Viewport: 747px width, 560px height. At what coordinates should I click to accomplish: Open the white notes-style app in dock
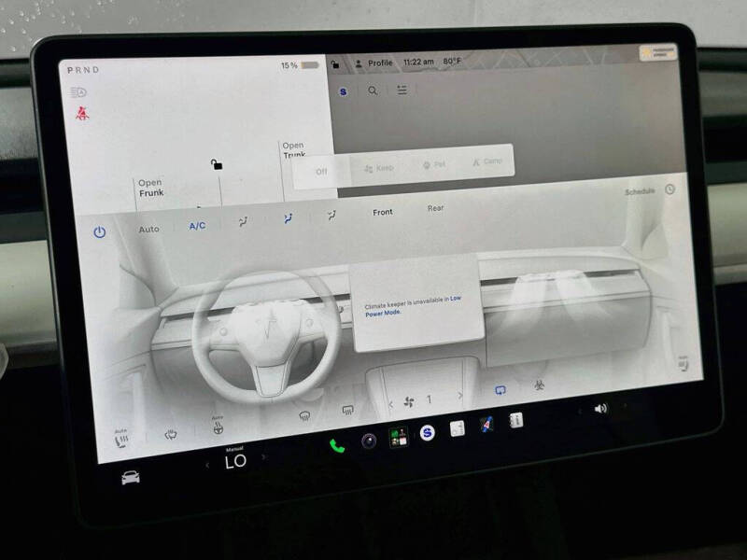click(457, 429)
